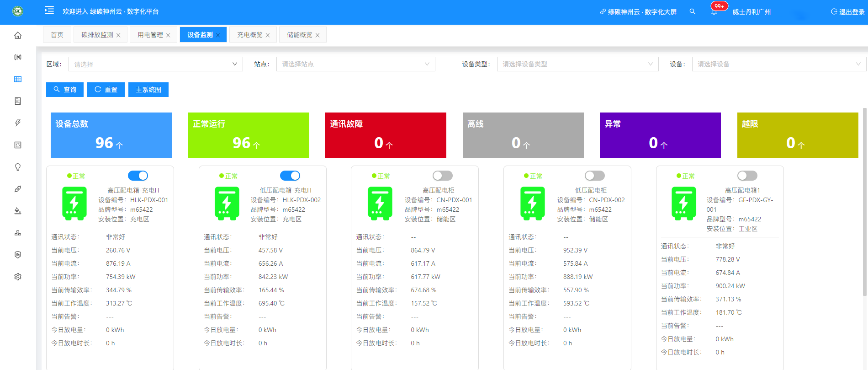Open the settings gear in the sidebar
868x370 pixels.
click(18, 277)
